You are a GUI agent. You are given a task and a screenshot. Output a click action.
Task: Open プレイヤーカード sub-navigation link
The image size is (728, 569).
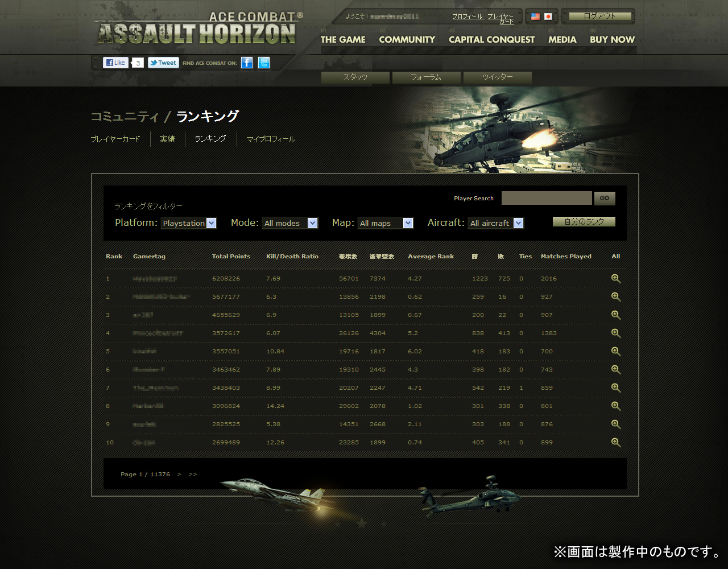pos(115,139)
